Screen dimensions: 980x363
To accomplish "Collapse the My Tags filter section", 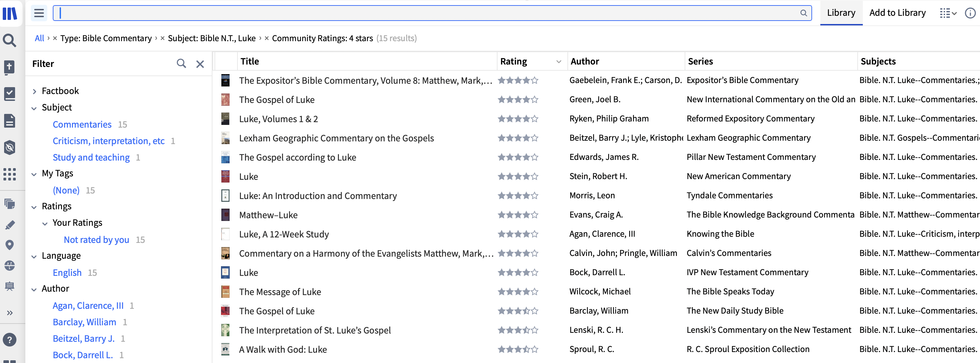I will tap(34, 174).
